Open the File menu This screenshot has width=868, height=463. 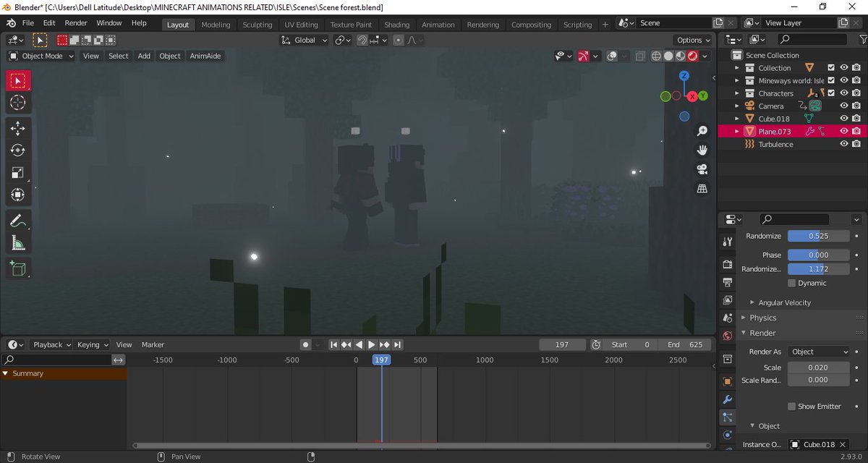tap(28, 23)
